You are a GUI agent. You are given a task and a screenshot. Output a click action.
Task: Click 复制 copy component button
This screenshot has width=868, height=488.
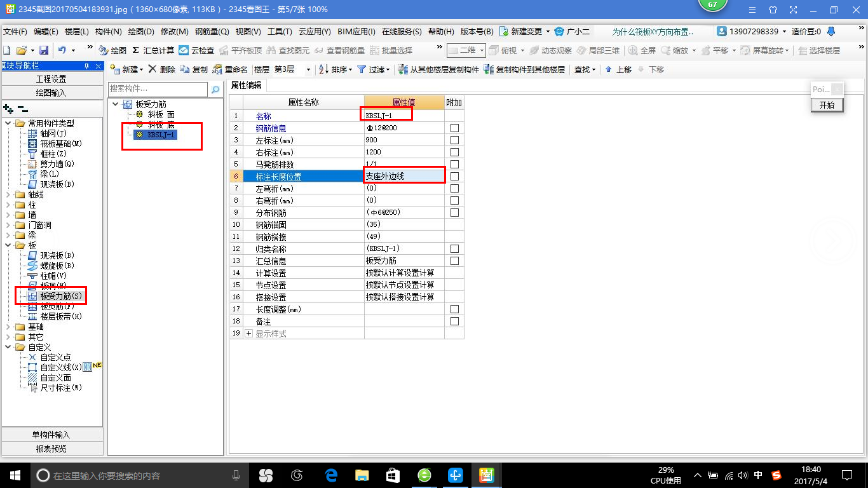point(194,70)
